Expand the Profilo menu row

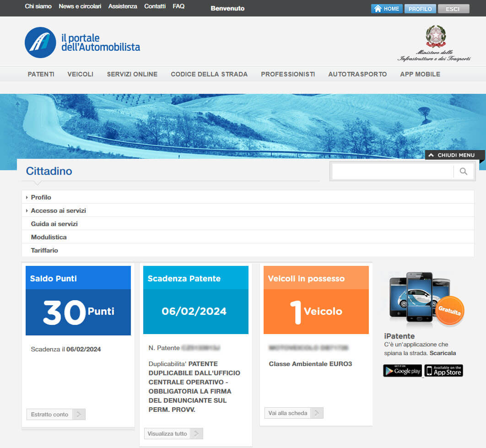[248, 197]
